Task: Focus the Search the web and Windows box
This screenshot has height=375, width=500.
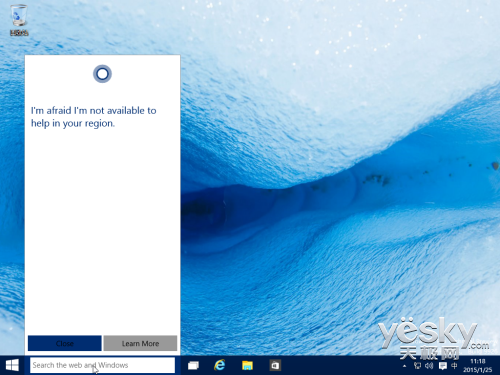Action: 102,365
